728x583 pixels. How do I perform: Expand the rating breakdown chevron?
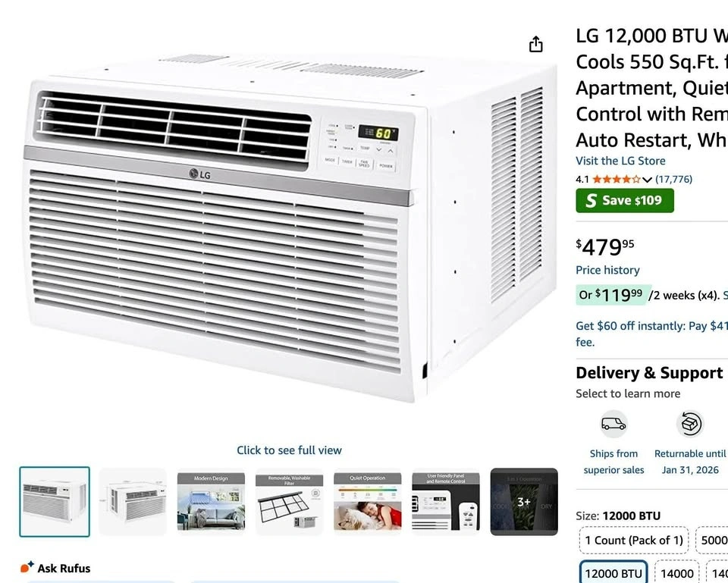click(x=647, y=180)
